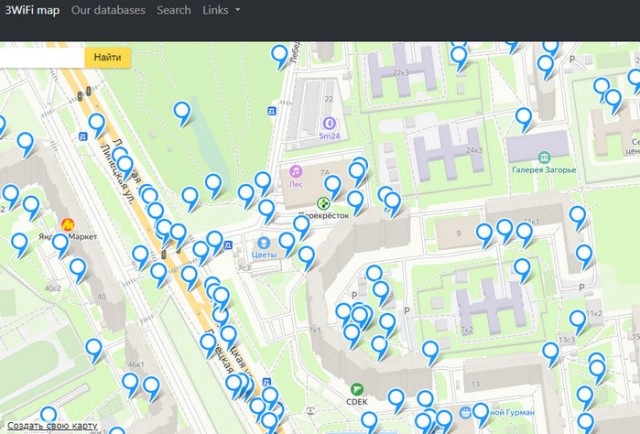This screenshot has height=434, width=640.
Task: Open the 3WiFi map home link
Action: (32, 10)
